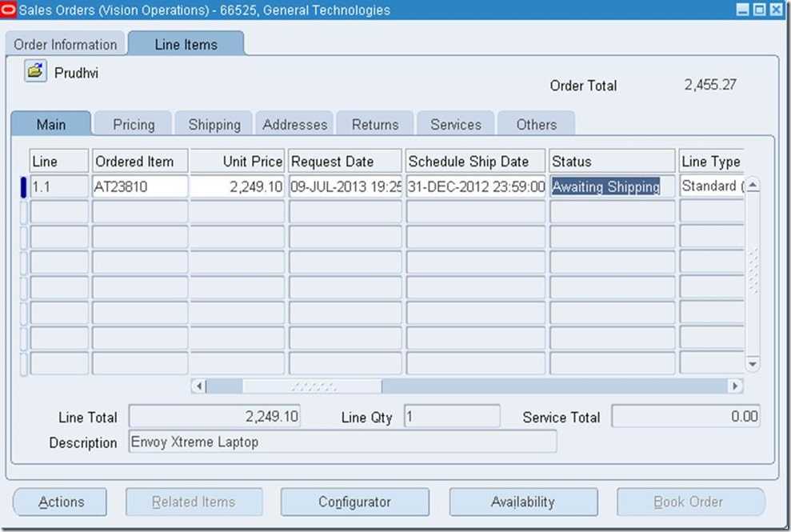Select line number 1.1 cell
791x532 pixels.
coord(59,186)
